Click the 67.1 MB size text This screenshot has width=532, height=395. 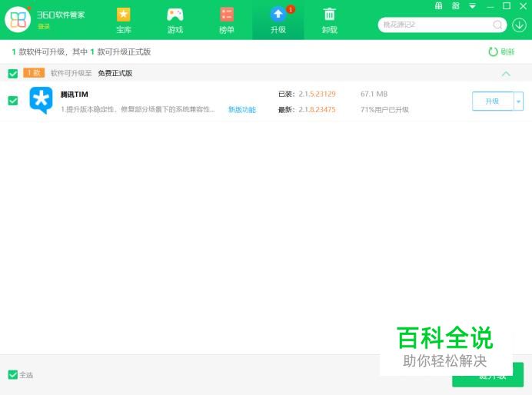[x=374, y=94]
